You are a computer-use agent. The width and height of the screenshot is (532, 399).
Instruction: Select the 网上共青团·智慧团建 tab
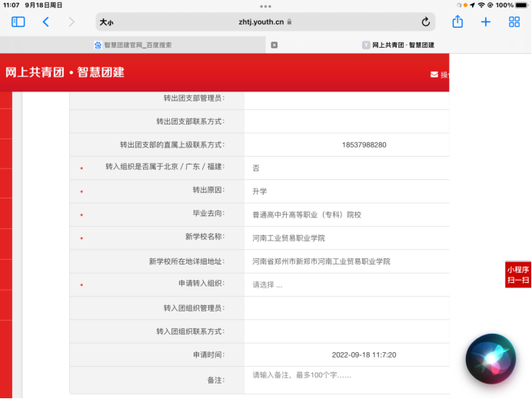tap(398, 45)
